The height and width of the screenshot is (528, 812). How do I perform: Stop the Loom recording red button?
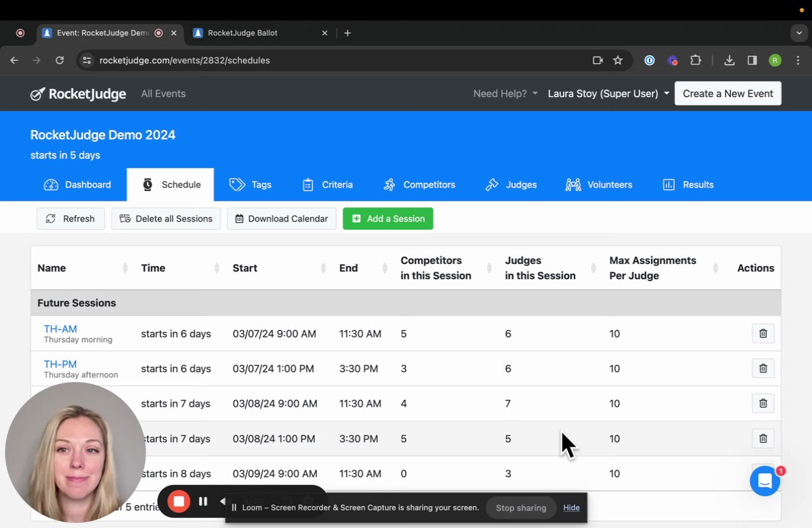[179, 502]
